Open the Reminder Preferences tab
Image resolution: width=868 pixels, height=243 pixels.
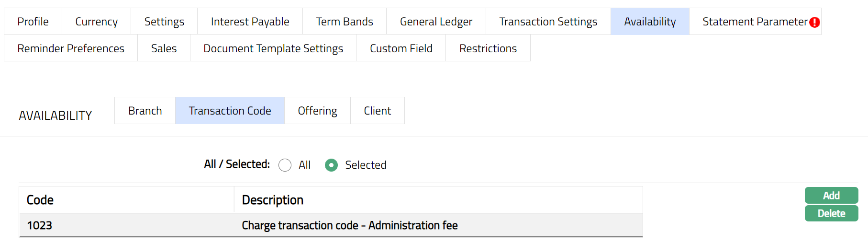pyautogui.click(x=71, y=48)
